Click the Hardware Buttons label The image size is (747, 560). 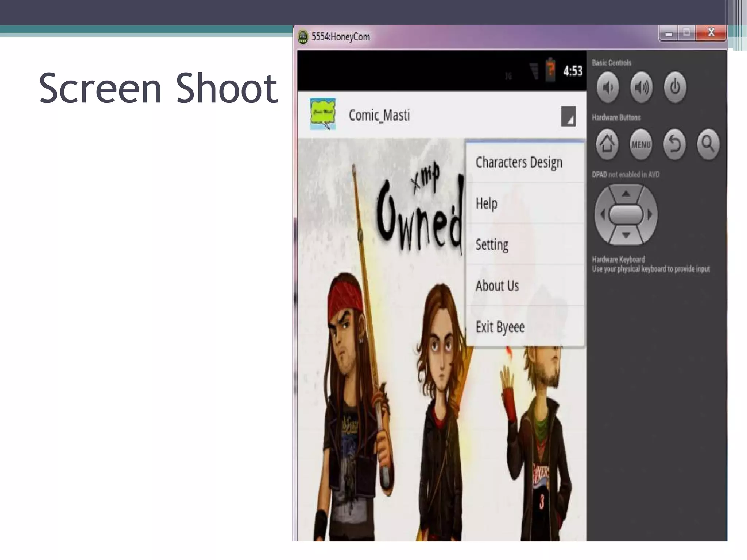tap(616, 117)
